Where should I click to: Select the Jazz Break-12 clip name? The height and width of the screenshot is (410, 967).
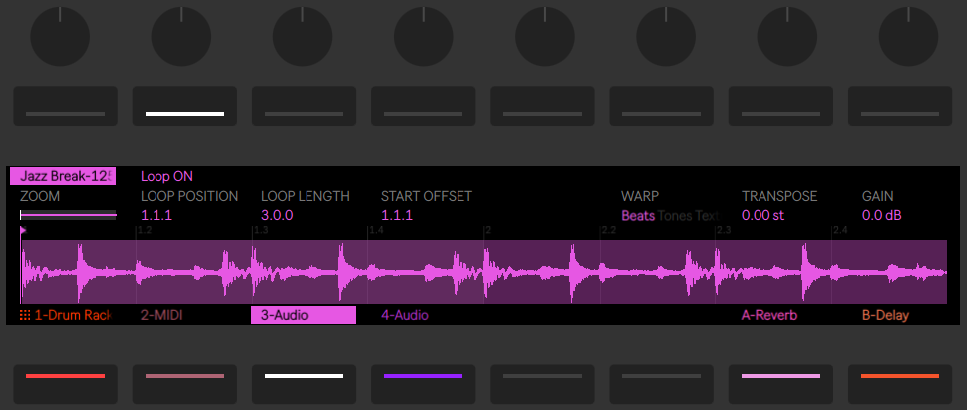[63, 176]
